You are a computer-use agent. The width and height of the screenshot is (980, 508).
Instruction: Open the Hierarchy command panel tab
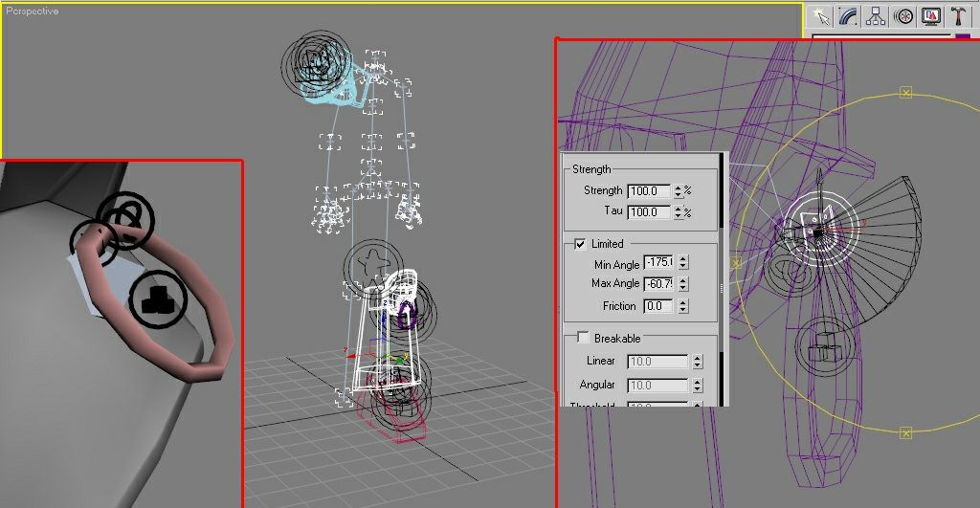(x=876, y=16)
